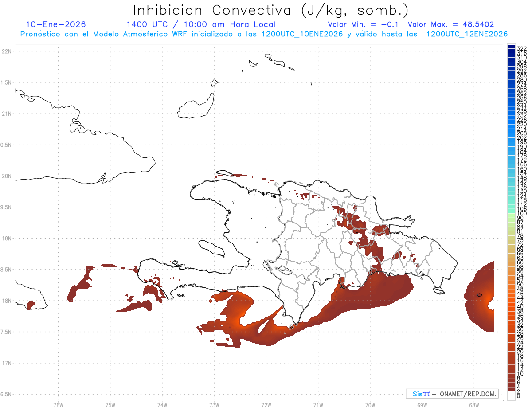This screenshot has width=532, height=411.
Task: Click the 'Inhibicion Convectiva (J/kg, somb.)' title
Action: coord(271,10)
